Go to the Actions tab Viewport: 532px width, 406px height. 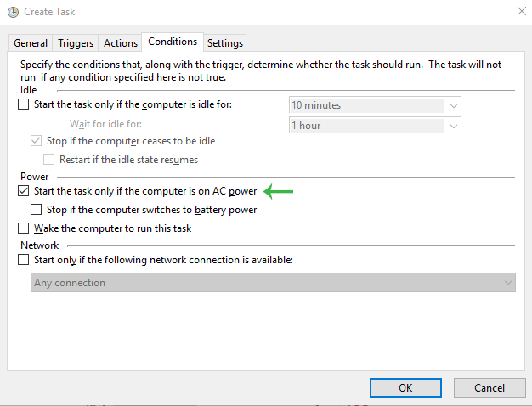(x=121, y=43)
